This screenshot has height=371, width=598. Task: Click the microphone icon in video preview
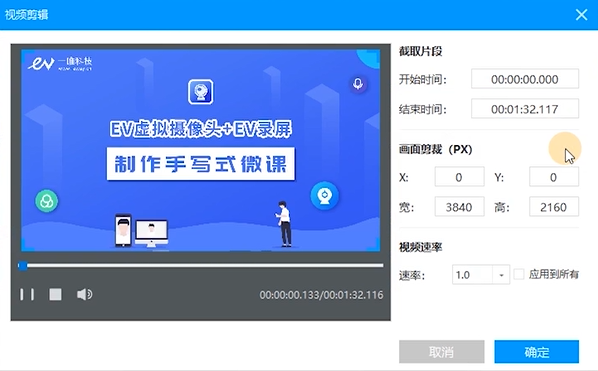tap(358, 84)
